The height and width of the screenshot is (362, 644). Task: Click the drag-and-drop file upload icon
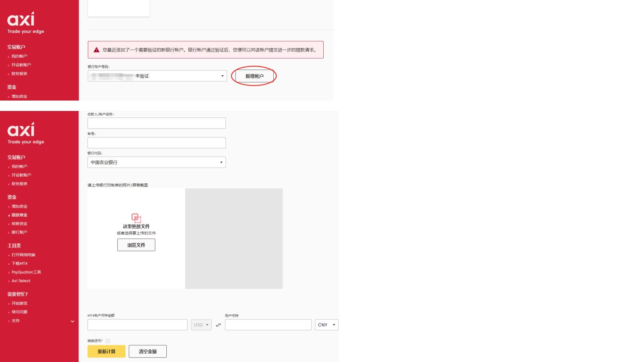(136, 218)
